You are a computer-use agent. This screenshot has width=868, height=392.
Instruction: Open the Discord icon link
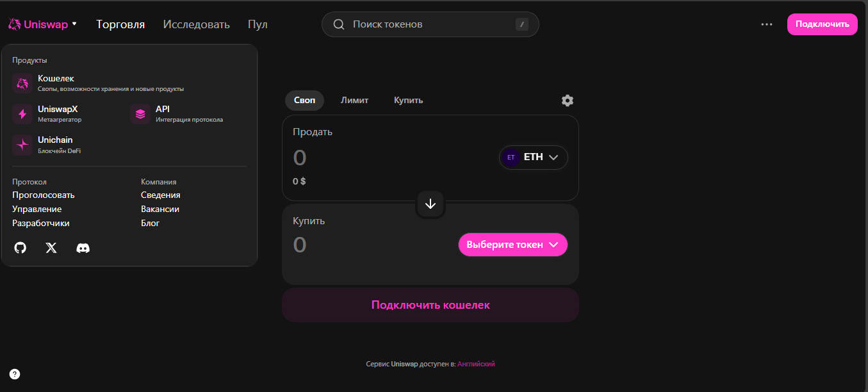click(x=83, y=248)
